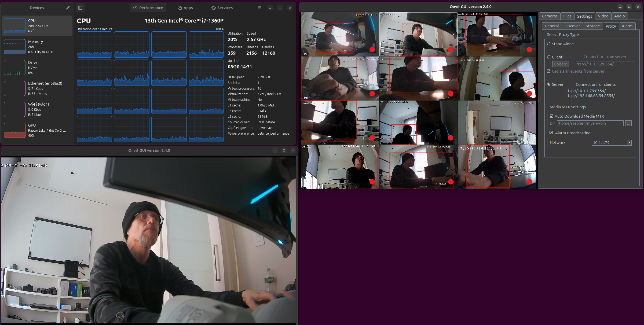Image resolution: width=644 pixels, height=325 pixels.
Task: Click the Media MTX Dir path field
Action: tap(590, 123)
